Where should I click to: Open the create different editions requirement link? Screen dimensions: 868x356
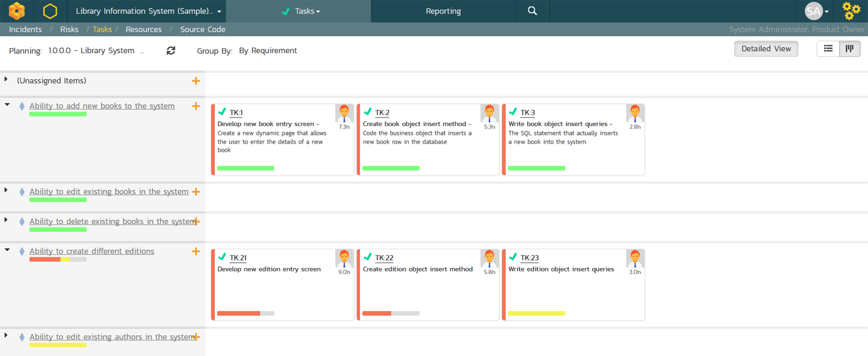[x=91, y=251]
